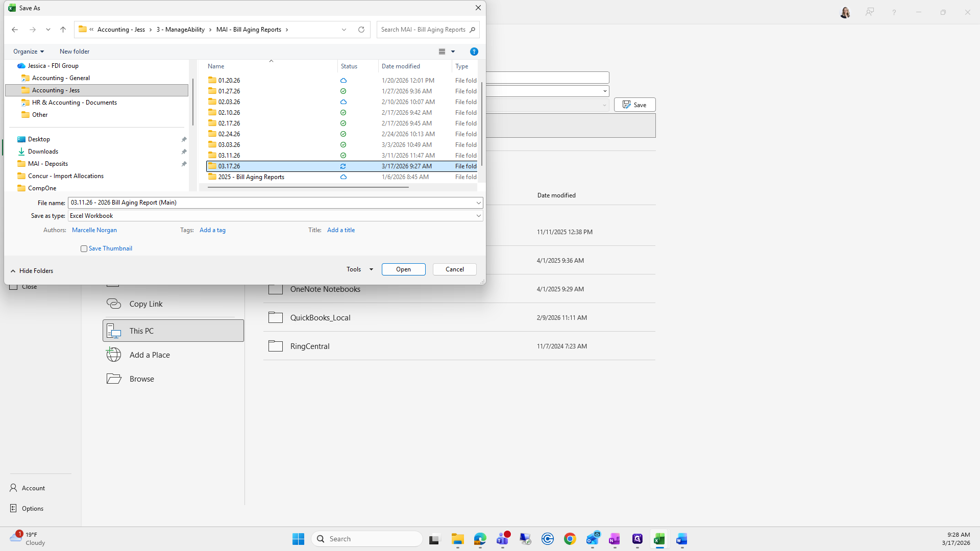Expand the Save as type dropdown
Screen dimensions: 980x551
point(478,216)
